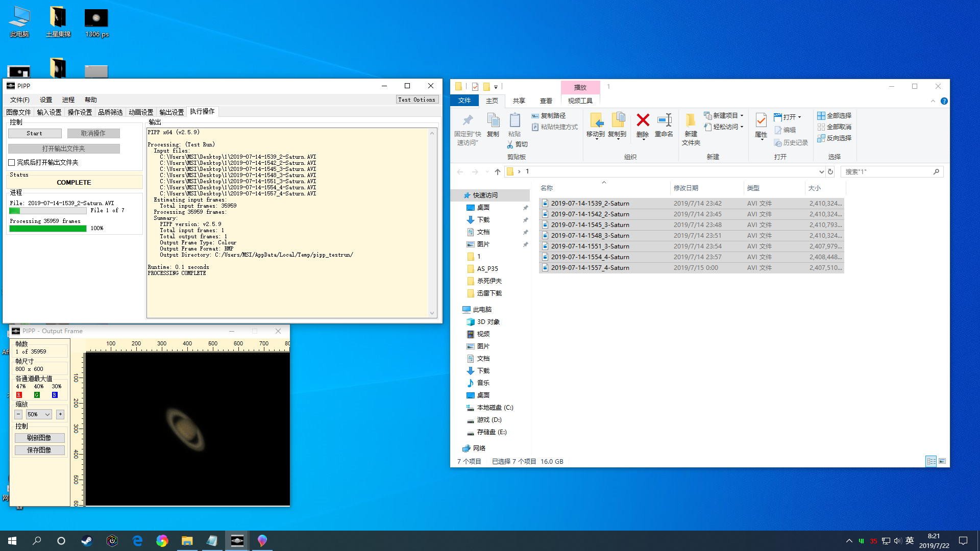980x551 pixels.
Task: Click 打开输出文件夹 button in PIPP
Action: click(64, 149)
